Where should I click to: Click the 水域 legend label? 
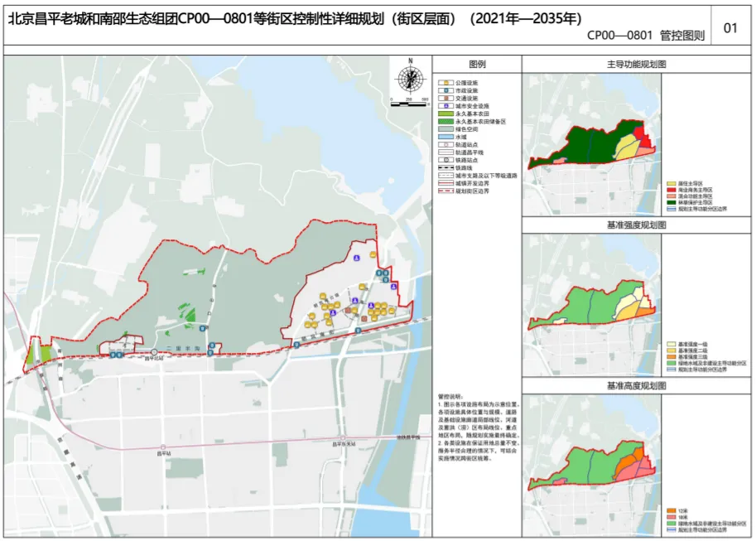[461, 137]
